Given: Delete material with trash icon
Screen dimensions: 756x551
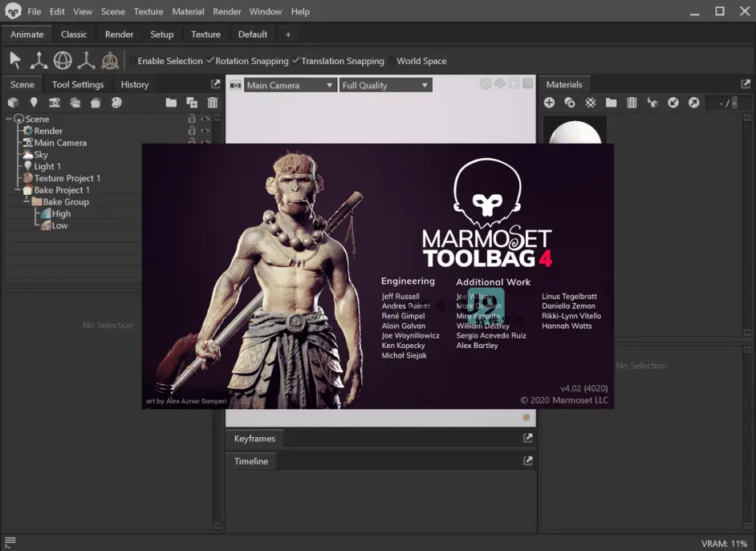Looking at the screenshot, I should 632,102.
